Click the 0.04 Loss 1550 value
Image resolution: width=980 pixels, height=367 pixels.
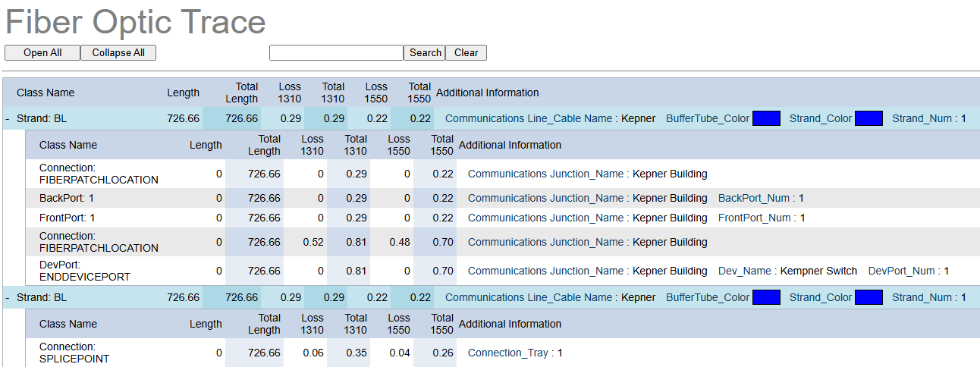click(x=400, y=353)
